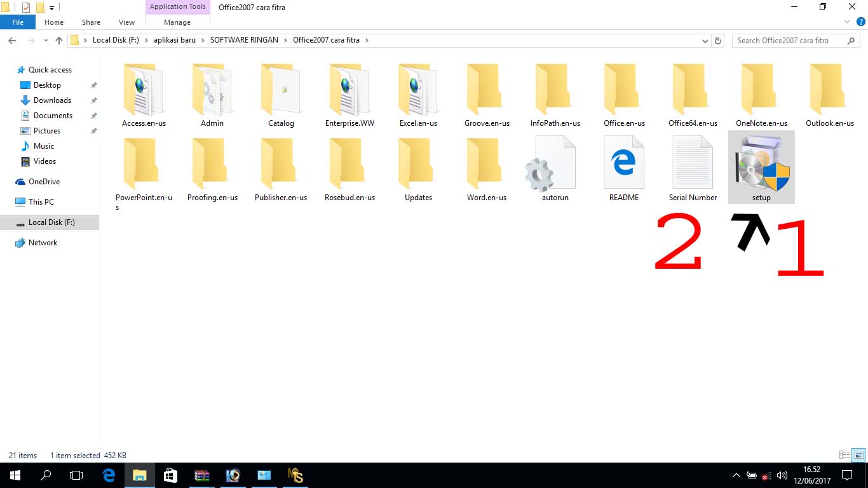Open Documents in navigation pane
Viewport: 868px width, 488px height.
point(53,116)
